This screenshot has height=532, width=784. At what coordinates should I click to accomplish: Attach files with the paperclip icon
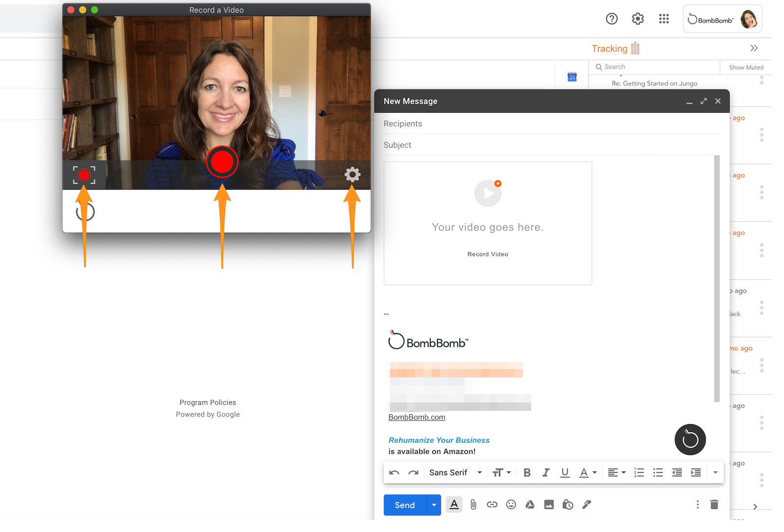pos(473,505)
